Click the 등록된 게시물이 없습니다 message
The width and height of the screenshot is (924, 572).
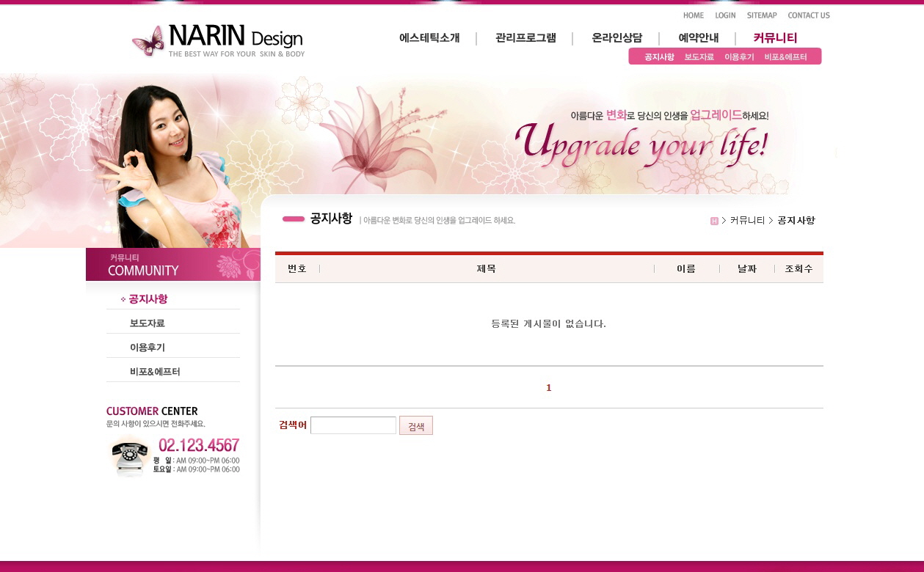click(x=548, y=323)
